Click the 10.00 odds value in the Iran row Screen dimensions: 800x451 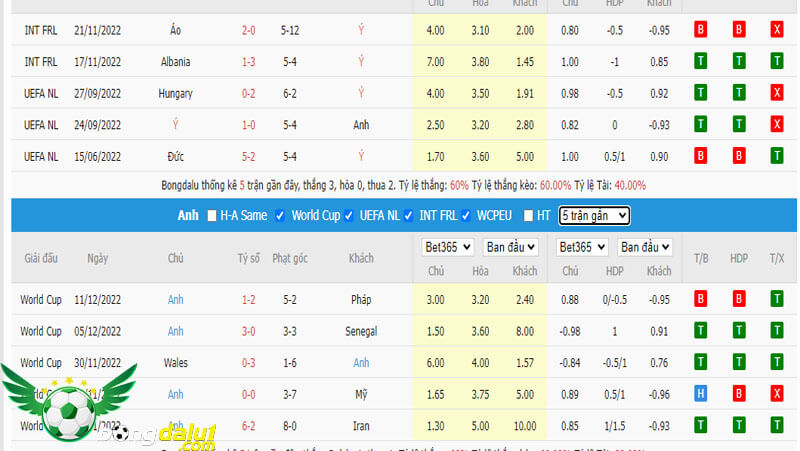click(525, 426)
